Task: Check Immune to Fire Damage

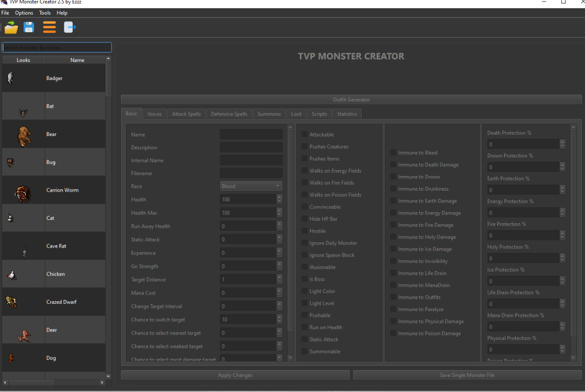Action: (x=393, y=225)
